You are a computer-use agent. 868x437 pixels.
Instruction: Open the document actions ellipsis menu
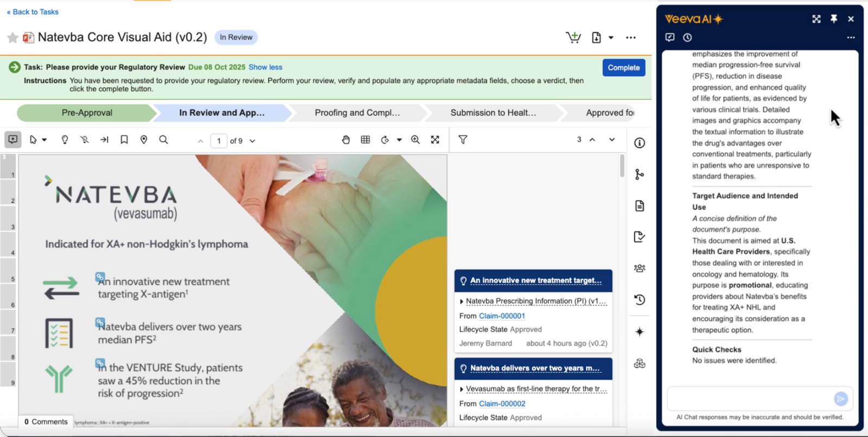coord(630,37)
